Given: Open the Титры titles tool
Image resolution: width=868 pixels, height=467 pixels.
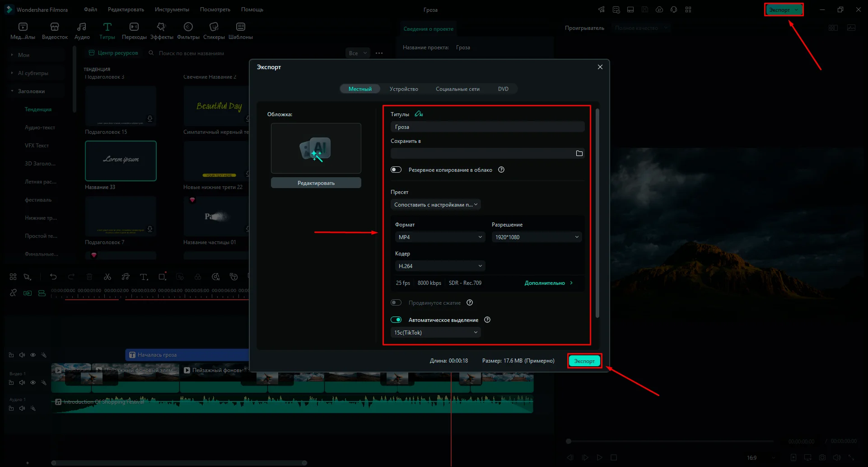Looking at the screenshot, I should click(107, 31).
